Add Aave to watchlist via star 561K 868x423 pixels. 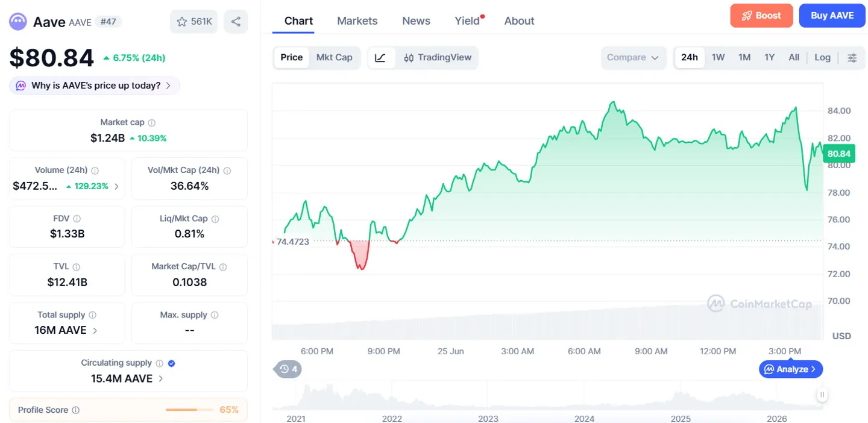(194, 22)
